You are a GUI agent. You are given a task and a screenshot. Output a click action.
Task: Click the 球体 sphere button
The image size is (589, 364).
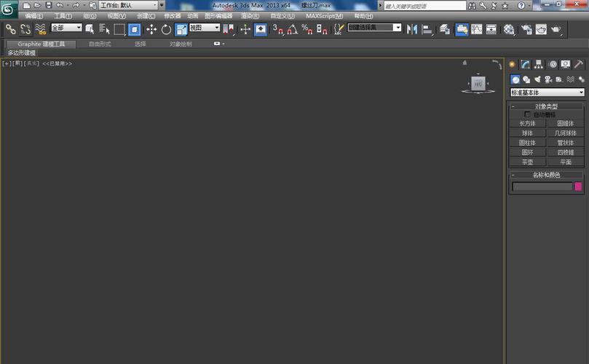coord(527,133)
